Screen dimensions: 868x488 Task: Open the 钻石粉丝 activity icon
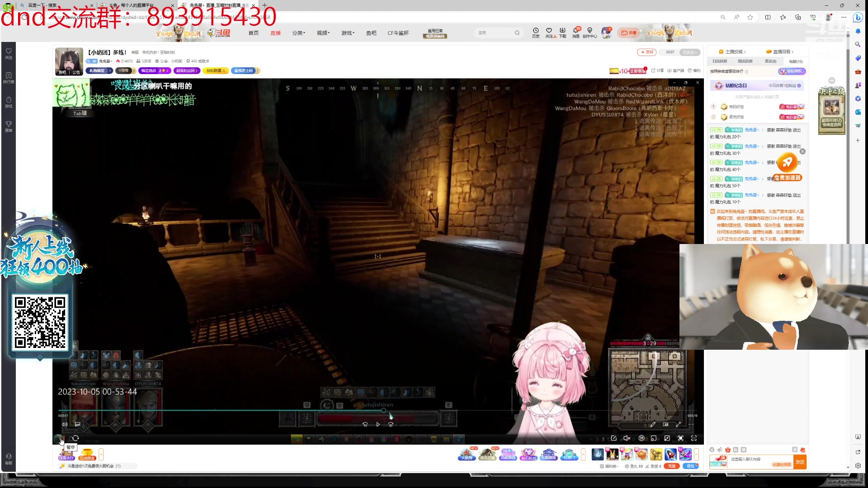coord(528,454)
